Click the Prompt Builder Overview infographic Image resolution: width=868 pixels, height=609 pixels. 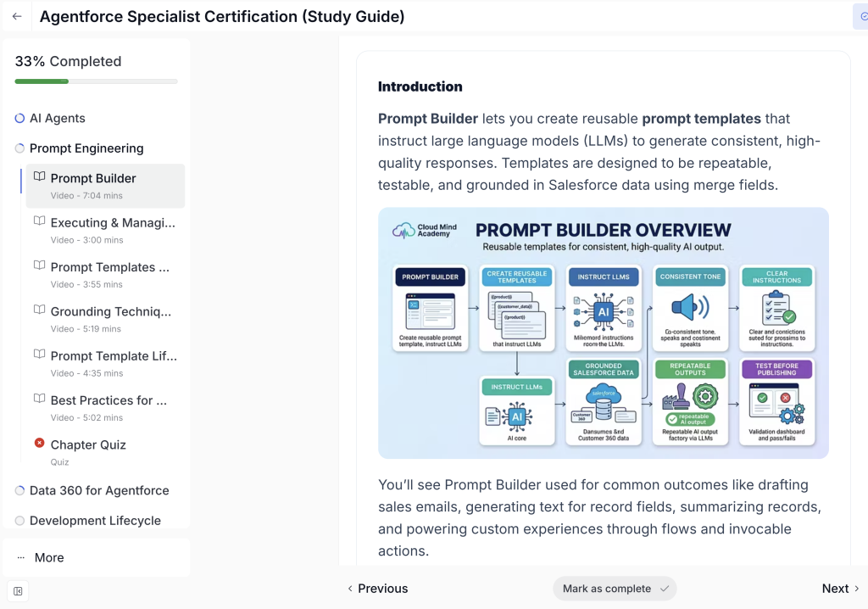tap(604, 333)
